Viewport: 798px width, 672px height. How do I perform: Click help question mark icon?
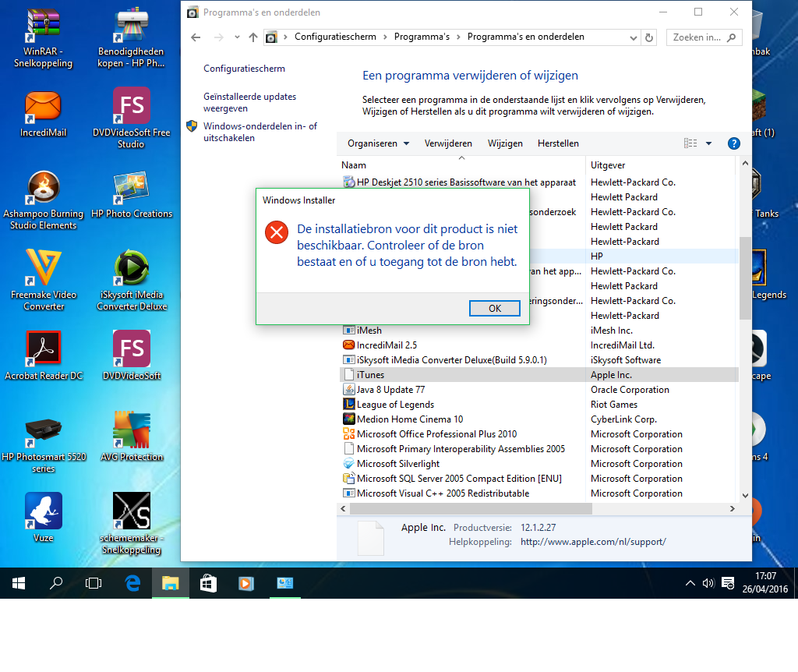coord(733,143)
